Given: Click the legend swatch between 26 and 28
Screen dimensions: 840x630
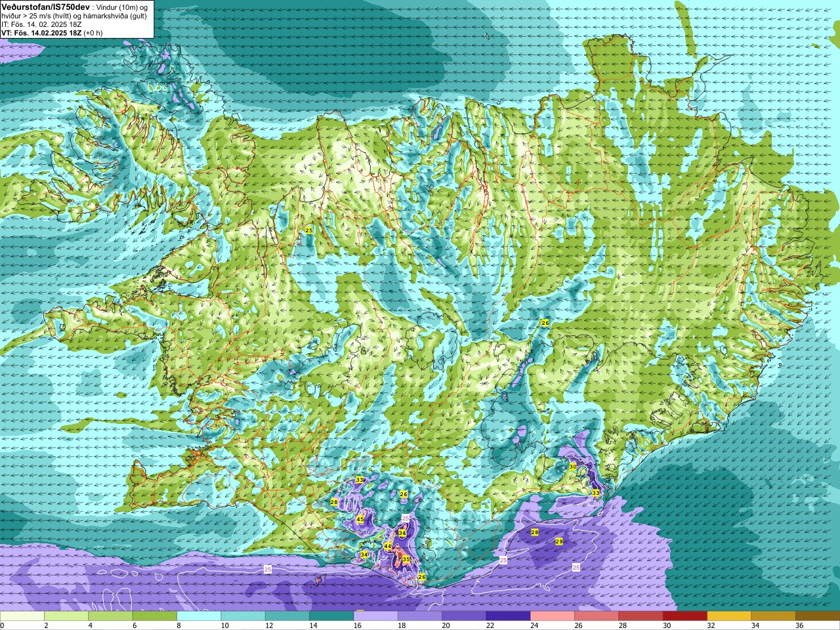Looking at the screenshot, I should [597, 616].
